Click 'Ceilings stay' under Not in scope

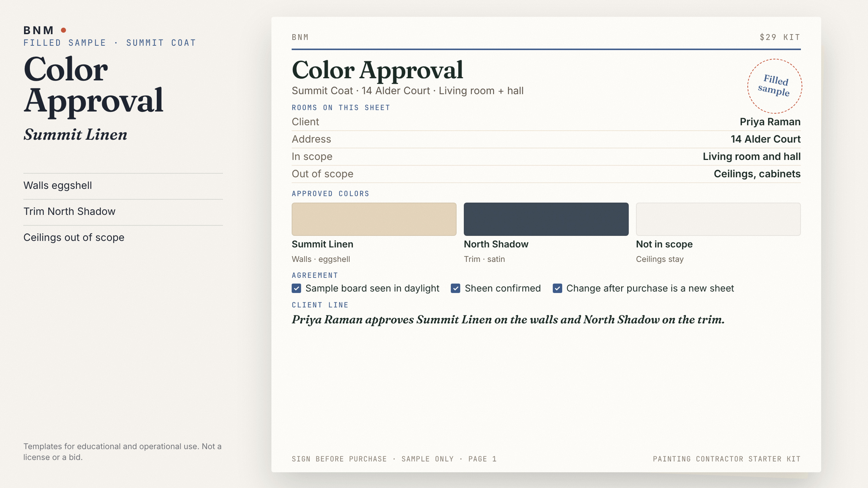[x=659, y=259]
